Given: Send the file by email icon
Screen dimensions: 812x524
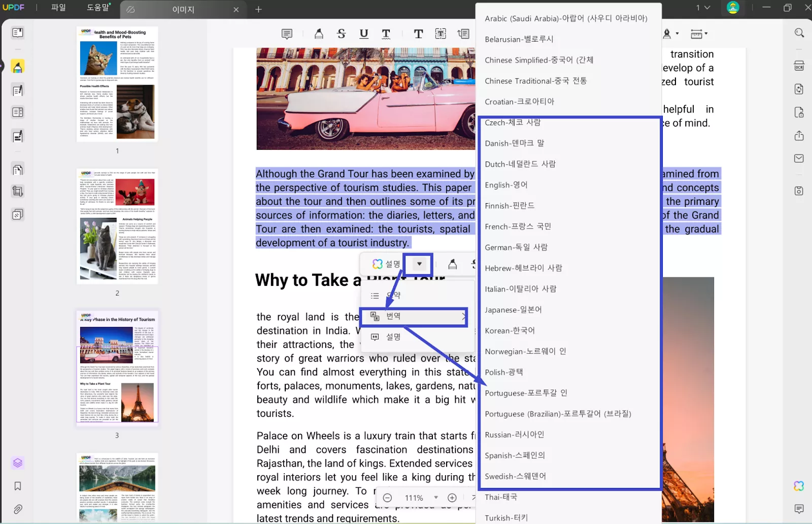Looking at the screenshot, I should [x=799, y=158].
